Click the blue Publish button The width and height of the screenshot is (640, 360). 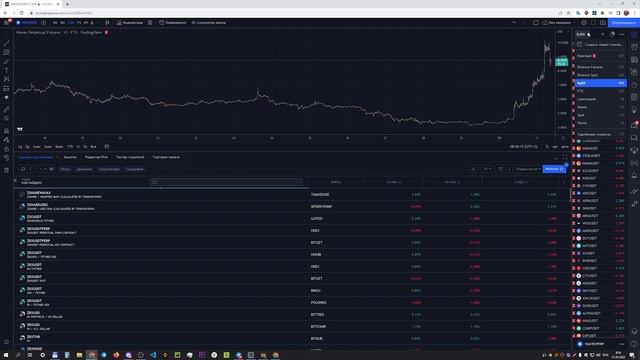point(623,22)
